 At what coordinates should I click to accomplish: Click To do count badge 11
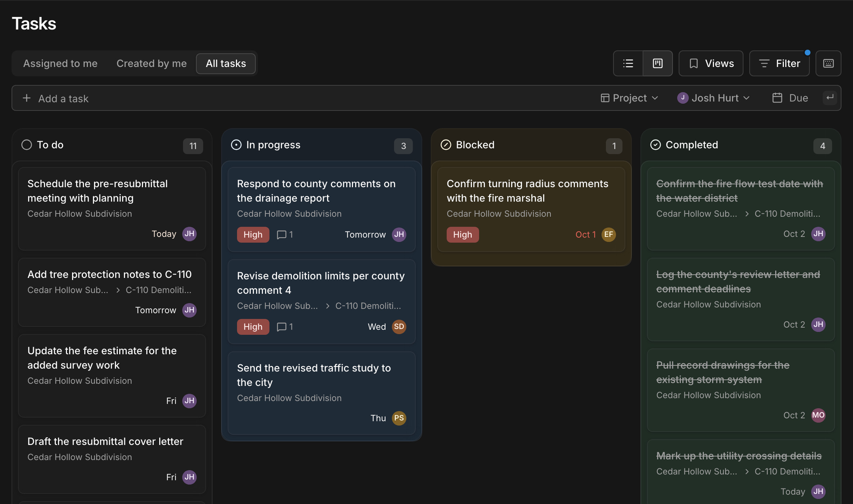tap(193, 146)
